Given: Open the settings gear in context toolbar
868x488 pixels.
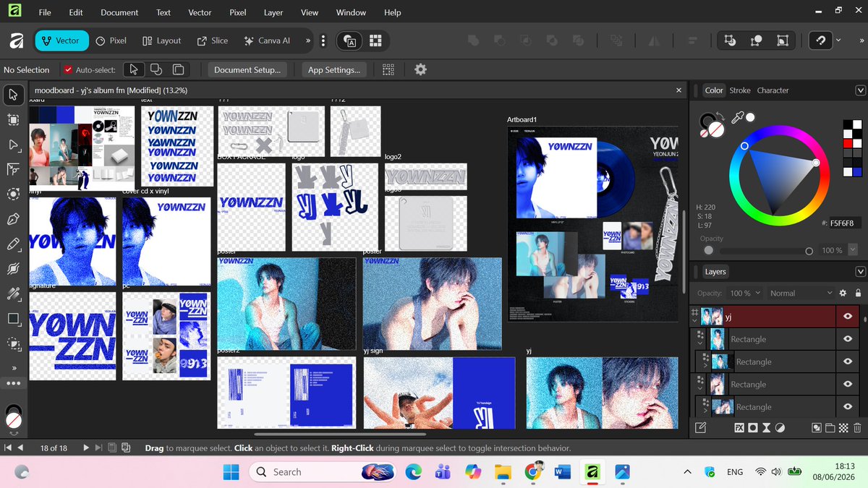Looking at the screenshot, I should tap(420, 69).
